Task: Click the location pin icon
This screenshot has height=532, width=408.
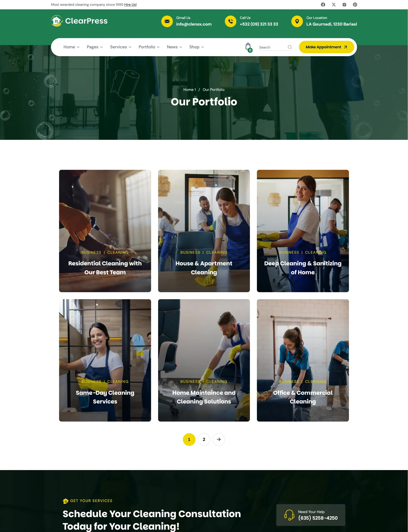Action: pyautogui.click(x=297, y=21)
